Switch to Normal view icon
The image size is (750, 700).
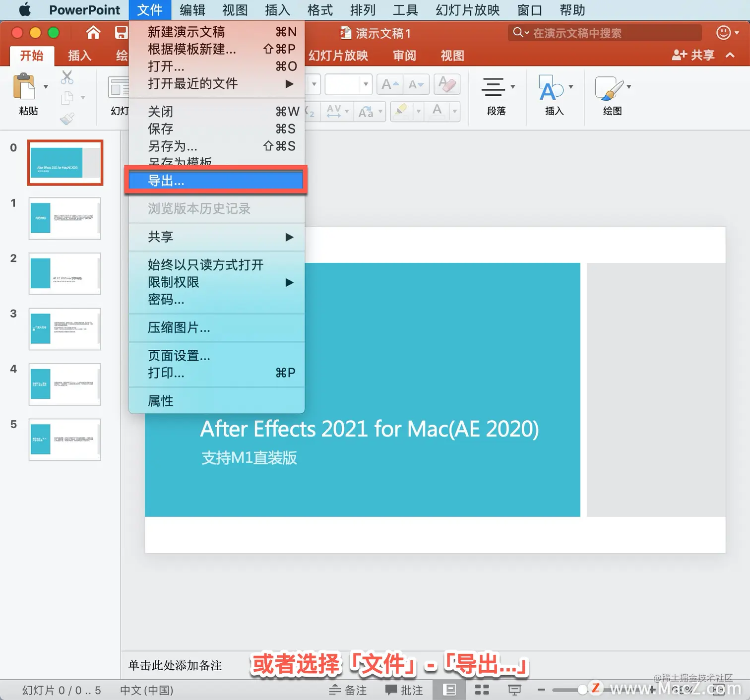click(x=449, y=690)
